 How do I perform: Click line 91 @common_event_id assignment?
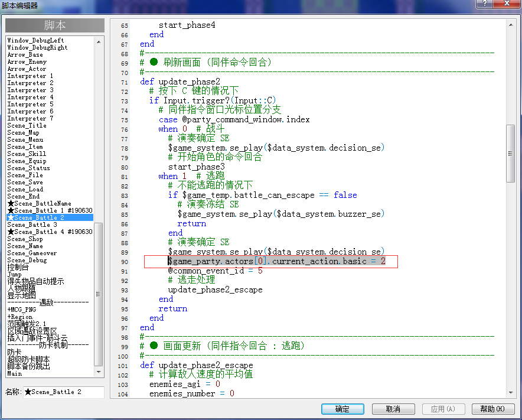tap(216, 271)
